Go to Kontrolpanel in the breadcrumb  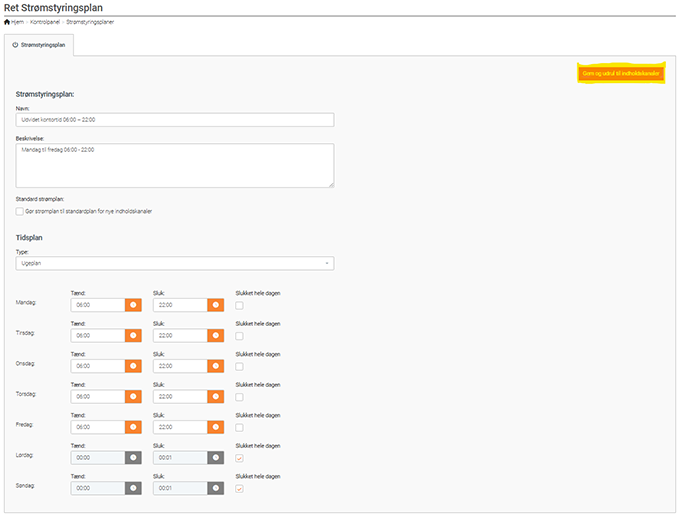(x=45, y=22)
